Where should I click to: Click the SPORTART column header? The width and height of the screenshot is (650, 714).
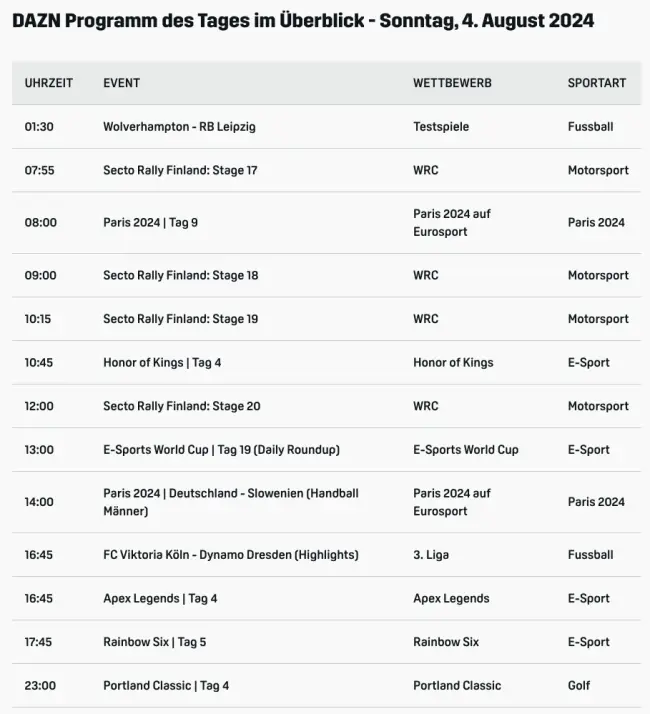pos(596,83)
